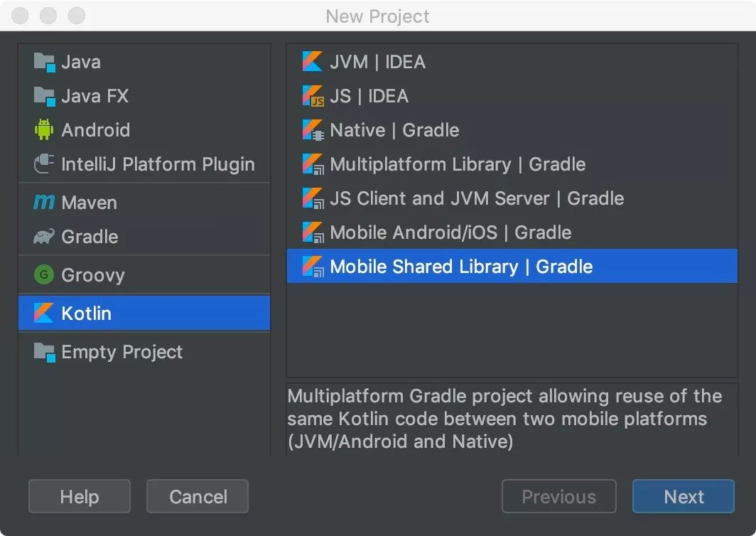
Task: Select the Java FX project type
Action: tap(144, 96)
